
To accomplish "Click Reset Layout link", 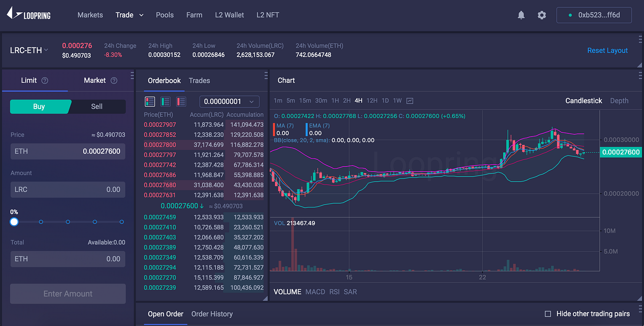I will [607, 51].
